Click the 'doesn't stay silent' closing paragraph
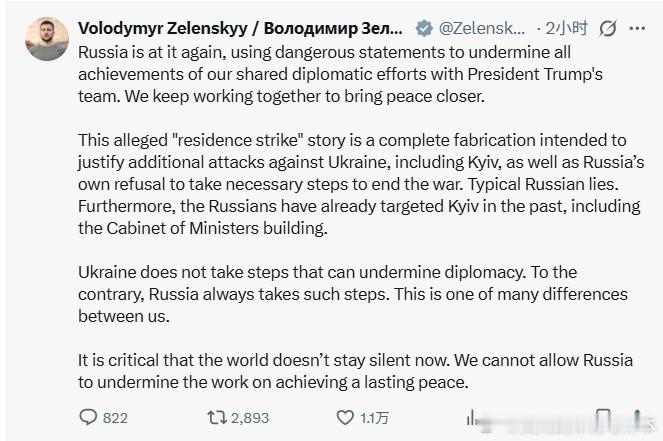Viewport: 663px width, 441px height. (330, 370)
